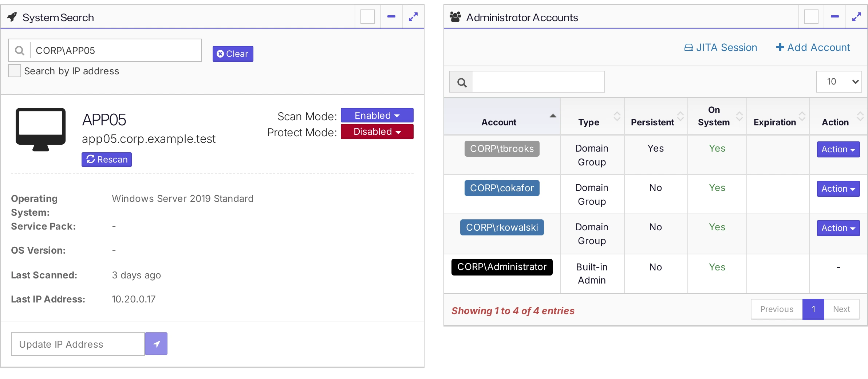
Task: Expand System Search panel to full screen
Action: [413, 17]
